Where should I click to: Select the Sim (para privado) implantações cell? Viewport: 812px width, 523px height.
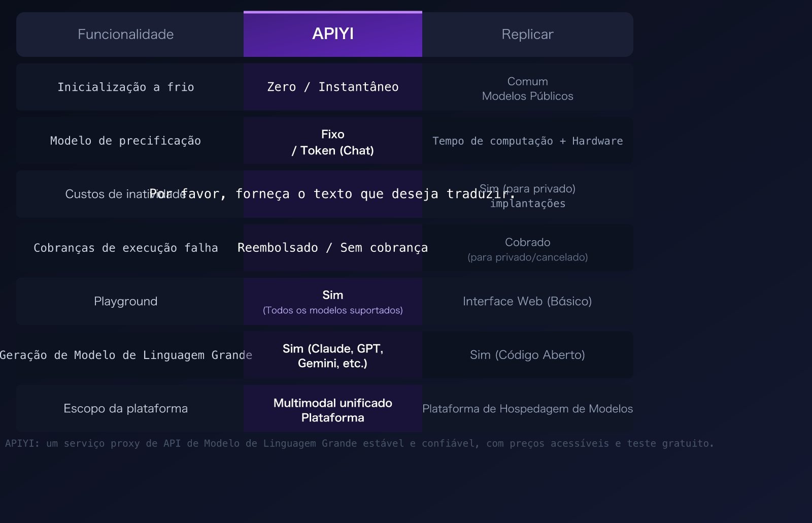[x=527, y=195]
